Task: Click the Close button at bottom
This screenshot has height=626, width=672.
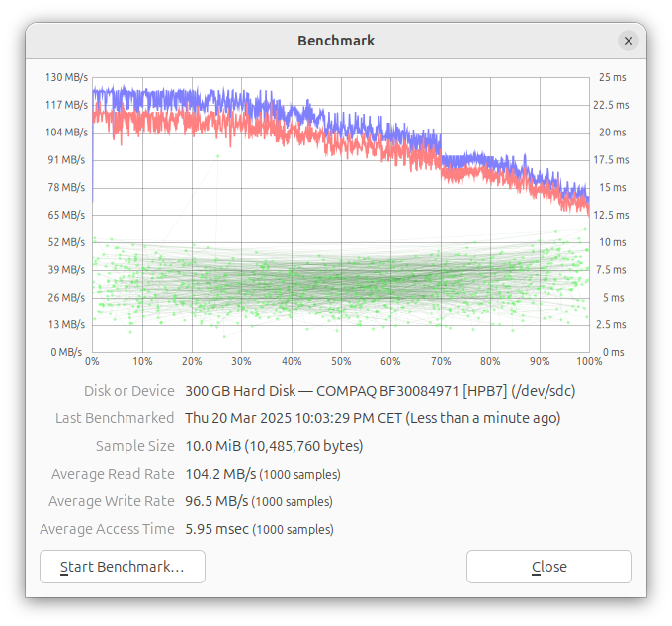Action: (x=549, y=567)
